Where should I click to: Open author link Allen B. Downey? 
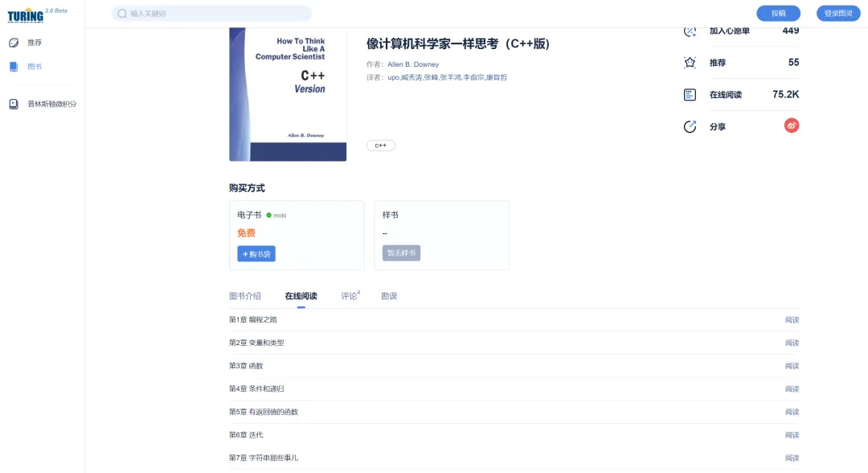coord(413,64)
